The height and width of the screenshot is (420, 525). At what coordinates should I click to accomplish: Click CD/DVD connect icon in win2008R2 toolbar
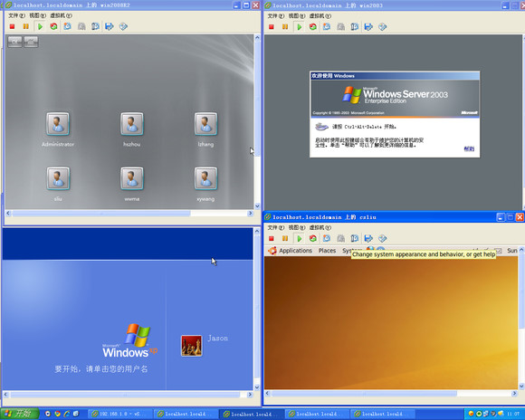[x=123, y=26]
